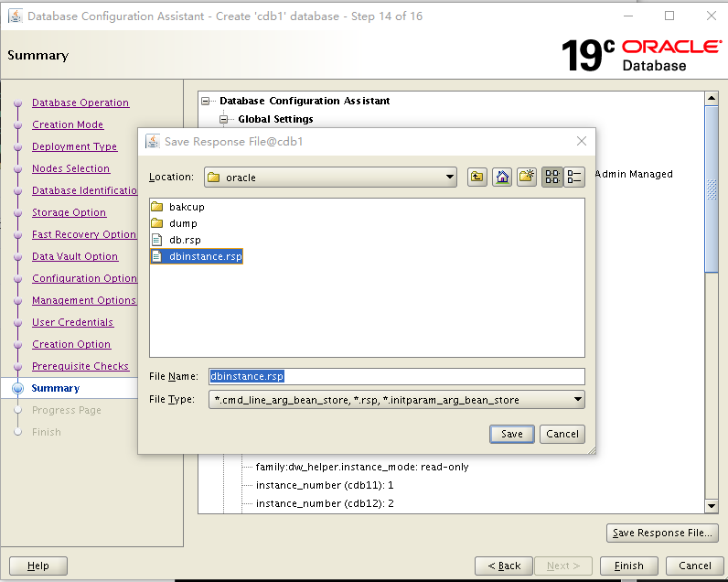
Task: Open the Location oracle dropdown
Action: 330,177
